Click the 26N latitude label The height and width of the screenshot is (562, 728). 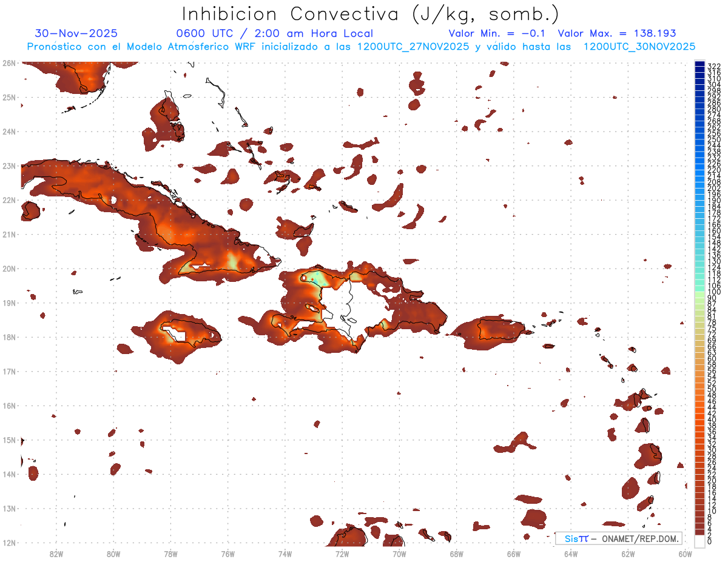(x=9, y=62)
